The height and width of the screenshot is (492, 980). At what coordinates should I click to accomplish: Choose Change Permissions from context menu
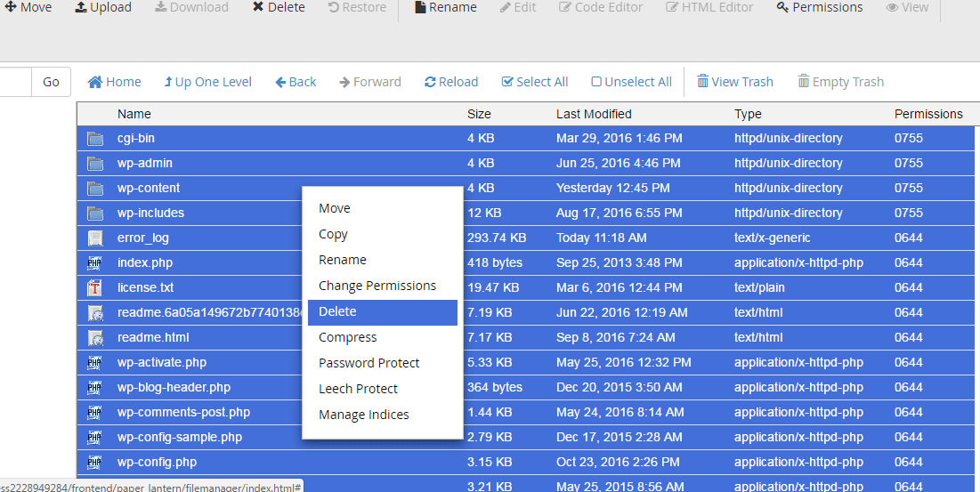(x=377, y=286)
